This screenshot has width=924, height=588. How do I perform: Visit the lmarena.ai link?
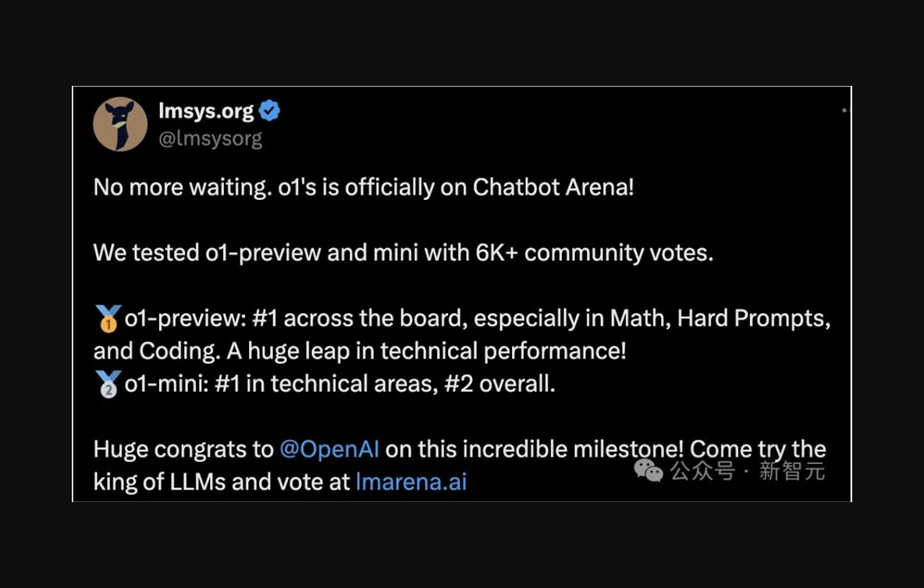(410, 481)
